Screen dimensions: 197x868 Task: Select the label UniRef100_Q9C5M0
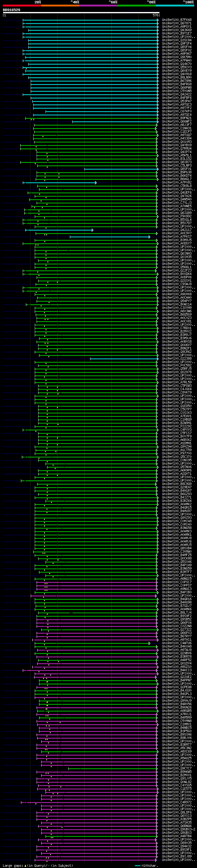coord(177,57)
